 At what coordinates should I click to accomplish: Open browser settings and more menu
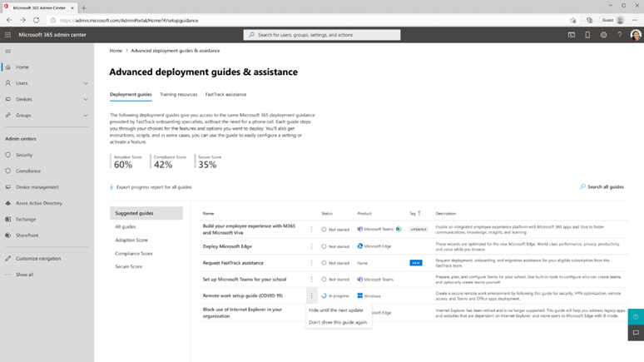point(635,20)
